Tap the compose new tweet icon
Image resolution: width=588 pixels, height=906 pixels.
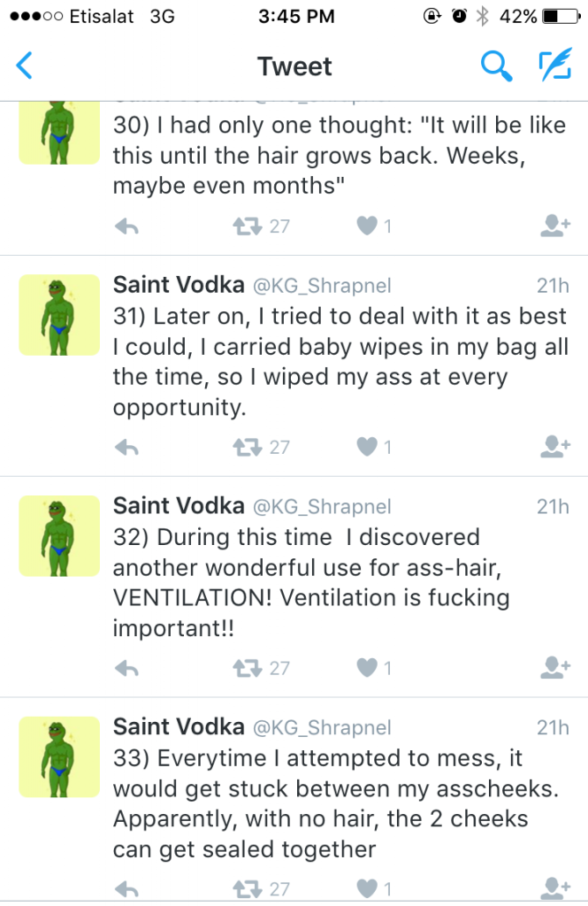point(555,65)
